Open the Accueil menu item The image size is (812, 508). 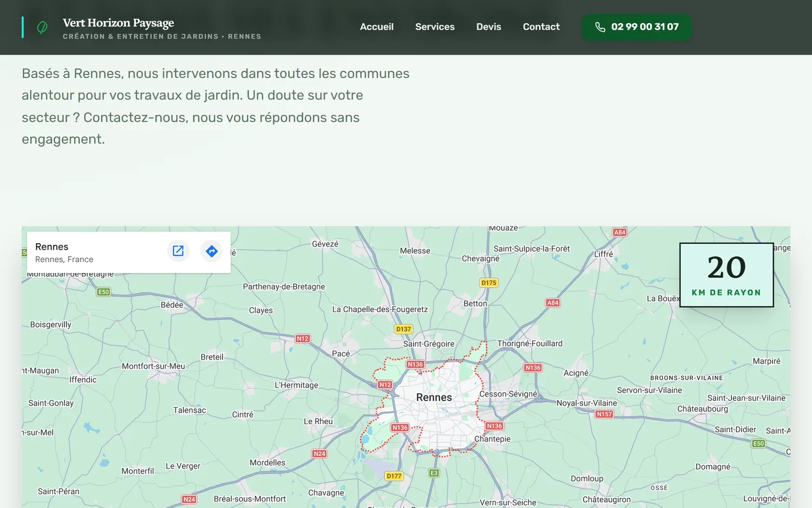tap(377, 27)
